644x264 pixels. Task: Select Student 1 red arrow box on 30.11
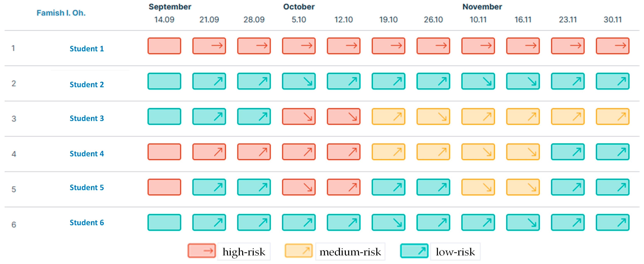(613, 46)
